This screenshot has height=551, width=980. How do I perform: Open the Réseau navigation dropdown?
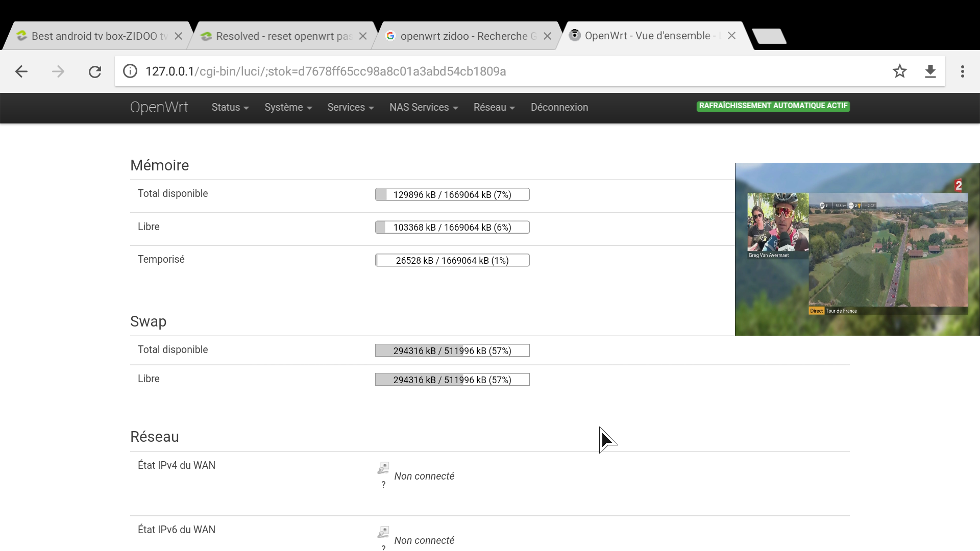pos(494,108)
